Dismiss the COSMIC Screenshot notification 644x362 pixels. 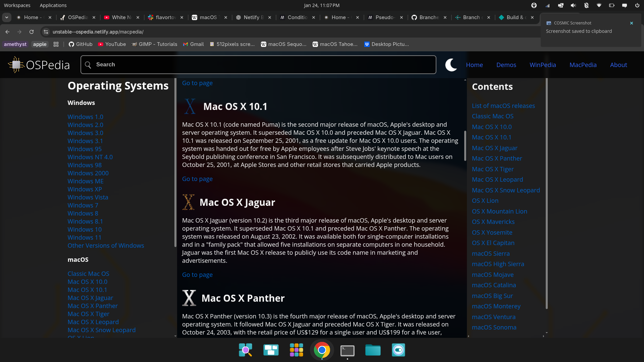click(631, 23)
